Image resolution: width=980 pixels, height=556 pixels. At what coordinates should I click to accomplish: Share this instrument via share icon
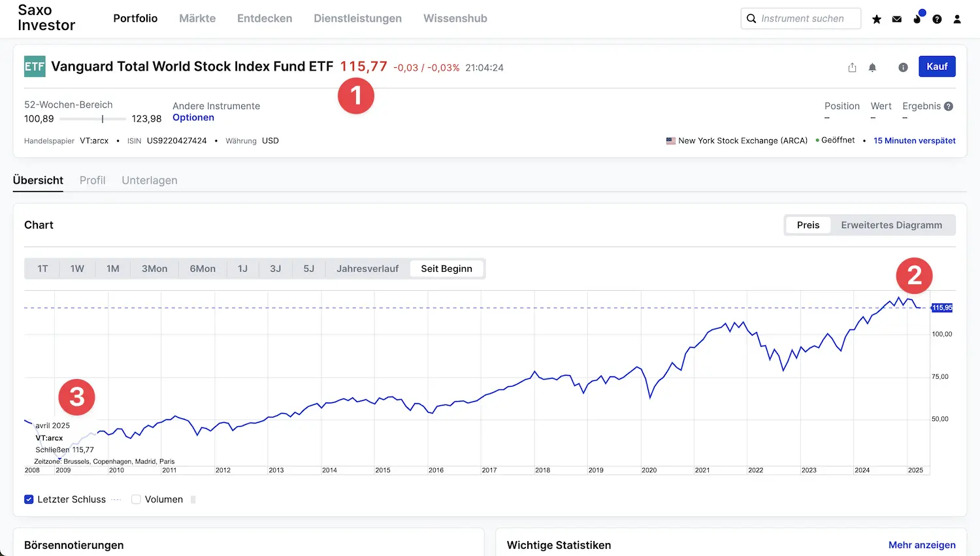[852, 67]
